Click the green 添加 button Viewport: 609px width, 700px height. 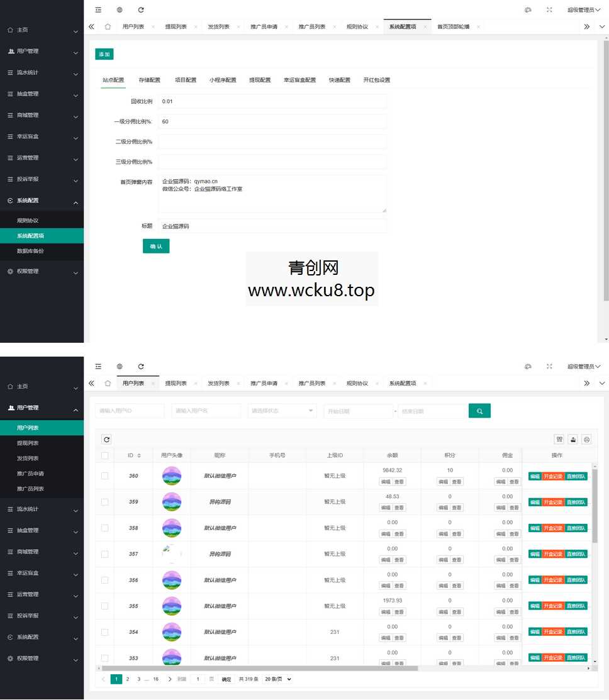point(104,55)
